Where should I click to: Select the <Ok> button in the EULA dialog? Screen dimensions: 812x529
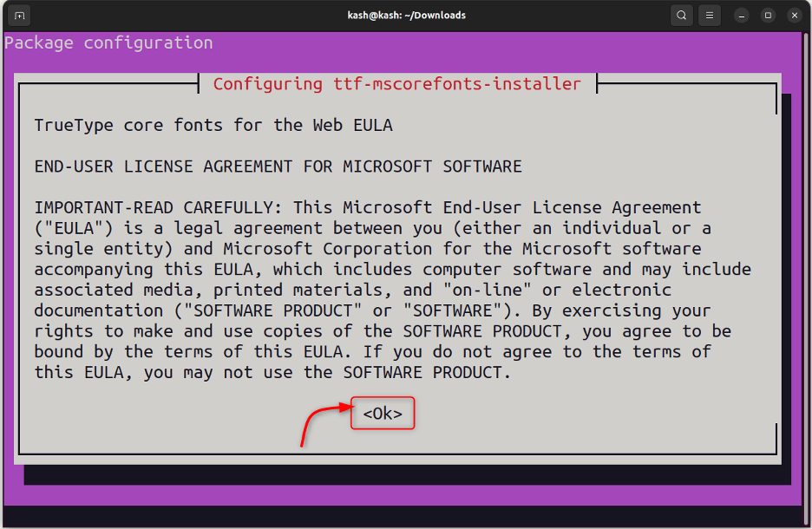pyautogui.click(x=383, y=413)
